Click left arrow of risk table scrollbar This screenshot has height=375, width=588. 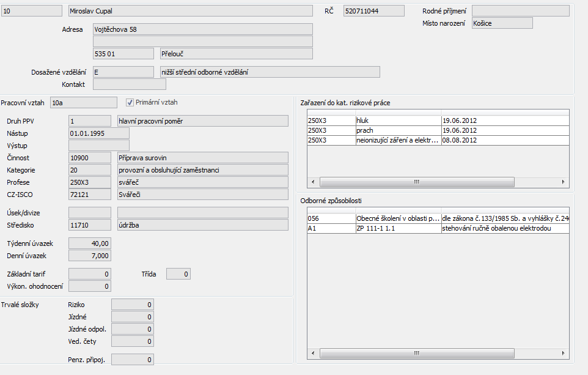[x=313, y=182]
